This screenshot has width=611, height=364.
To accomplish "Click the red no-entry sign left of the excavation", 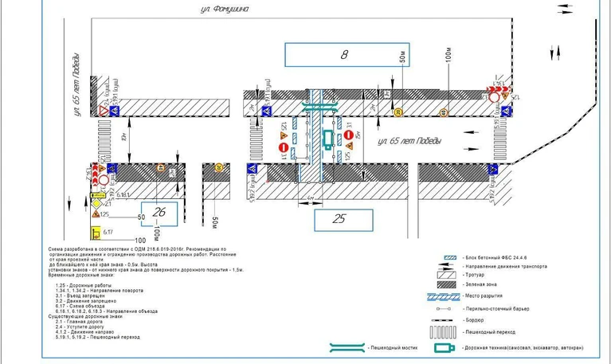I will click(x=284, y=147).
